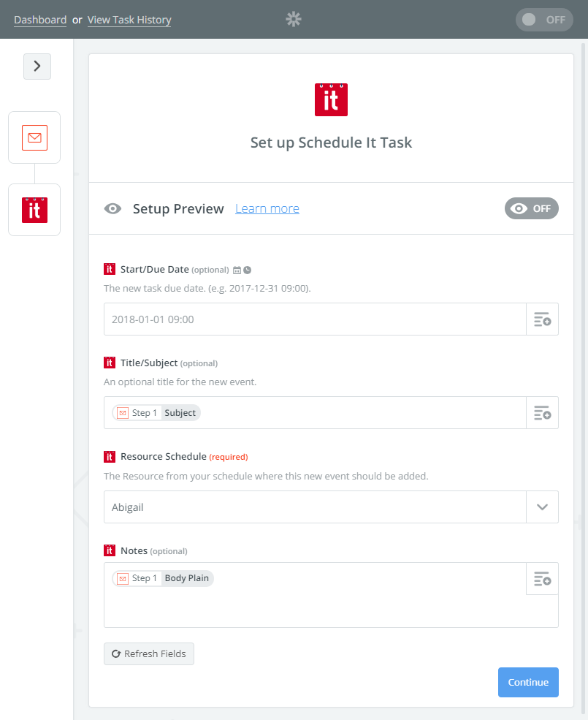
Task: Toggle the Zap ON/OFF switch in header
Action: coord(544,20)
